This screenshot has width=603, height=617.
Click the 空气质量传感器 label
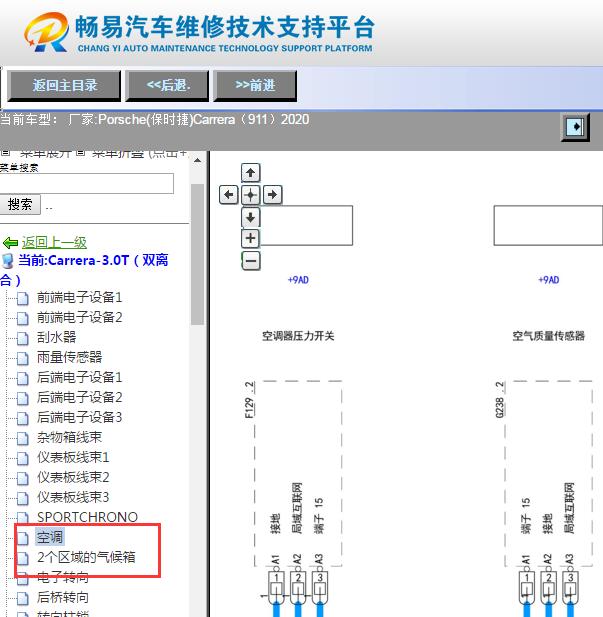click(548, 336)
